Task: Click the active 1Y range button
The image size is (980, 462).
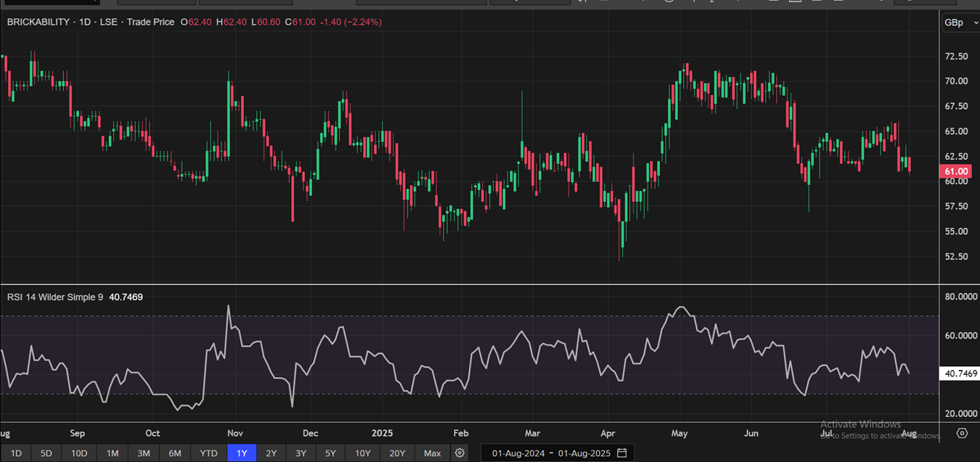Action: [242, 453]
